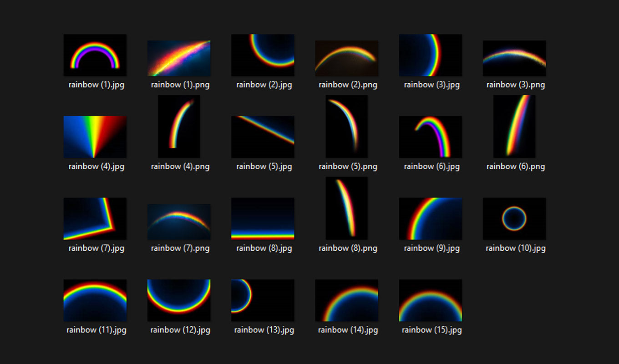Select rainbow (6).jpg hook-shaped rainbow
619x364 pixels.
click(430, 136)
